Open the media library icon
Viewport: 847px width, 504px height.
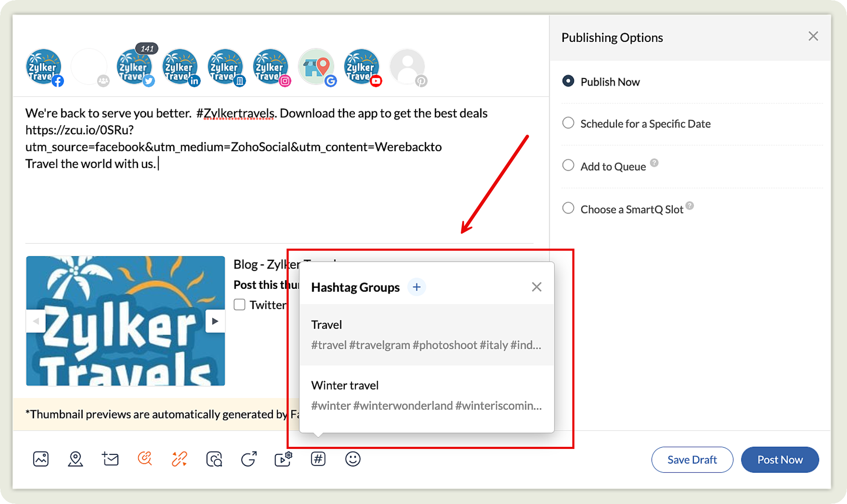pos(215,459)
